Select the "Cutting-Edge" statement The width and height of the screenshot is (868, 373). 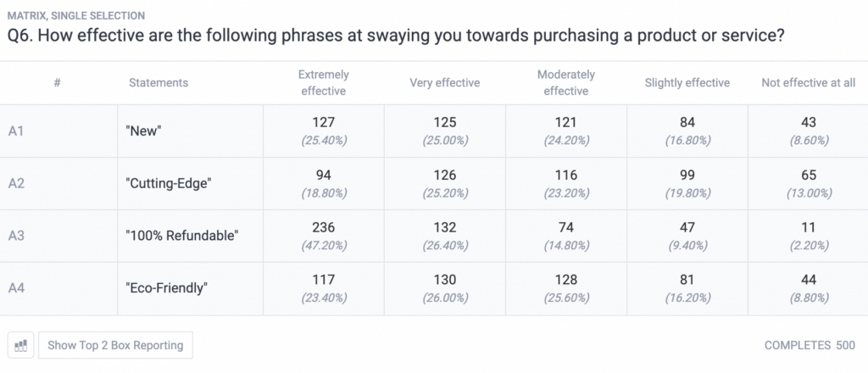click(169, 183)
